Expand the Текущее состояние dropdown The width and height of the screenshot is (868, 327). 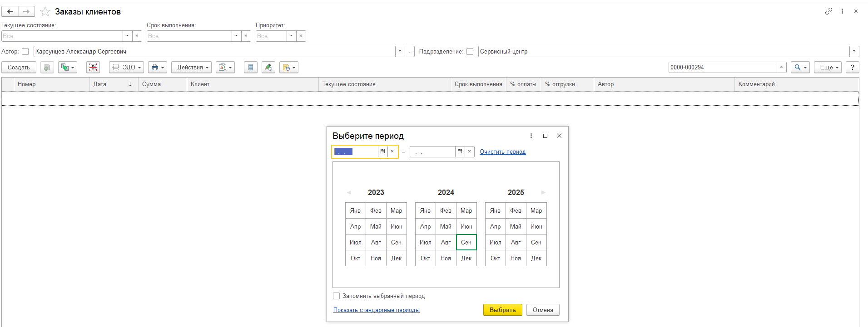[127, 36]
